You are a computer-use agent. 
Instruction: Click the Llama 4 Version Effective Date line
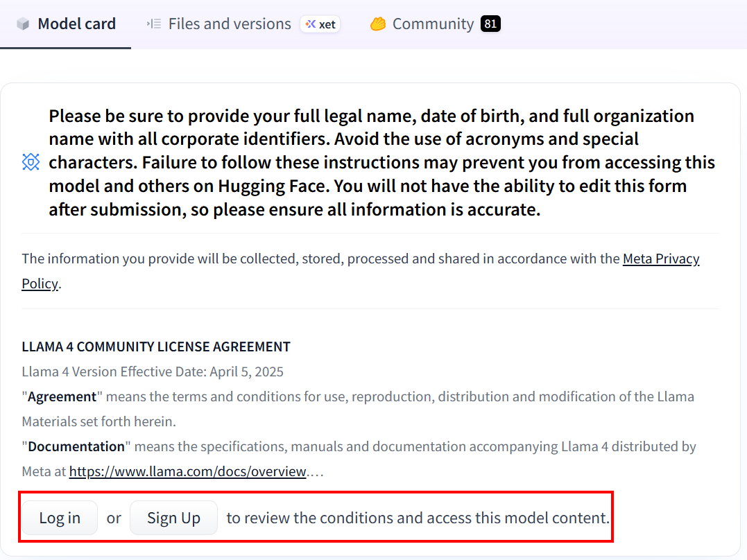(x=153, y=371)
